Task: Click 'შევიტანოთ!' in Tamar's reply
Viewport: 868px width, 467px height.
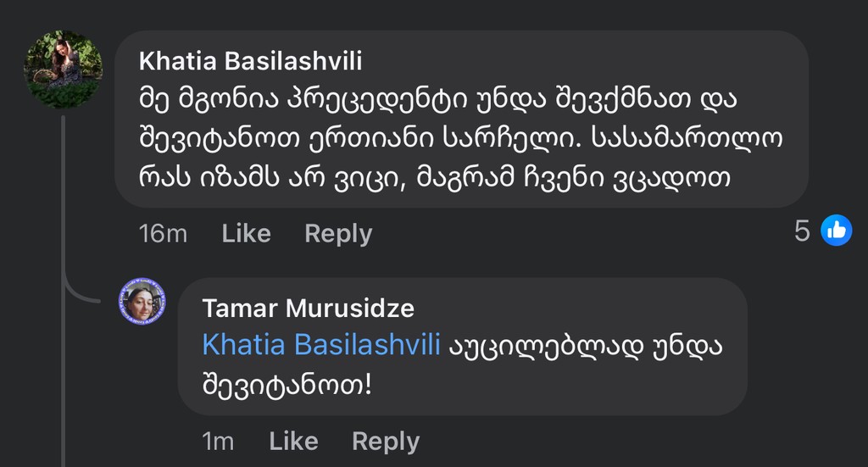Action: (x=288, y=384)
